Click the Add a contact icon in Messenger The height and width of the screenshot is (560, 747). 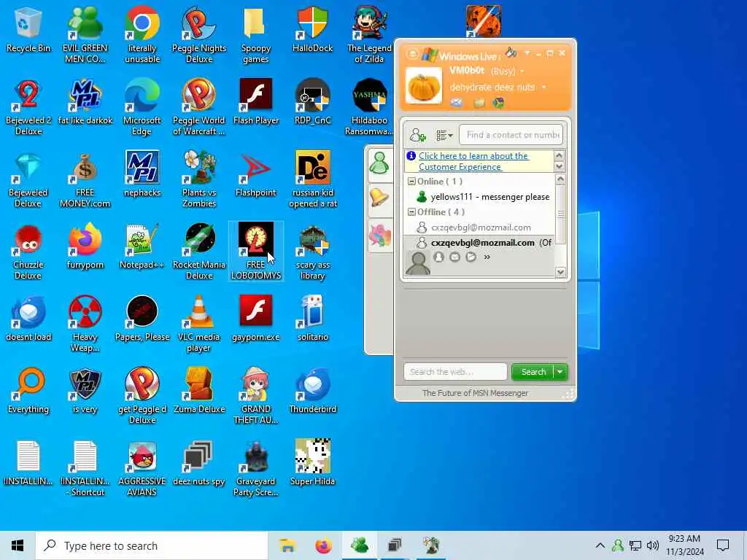click(417, 135)
